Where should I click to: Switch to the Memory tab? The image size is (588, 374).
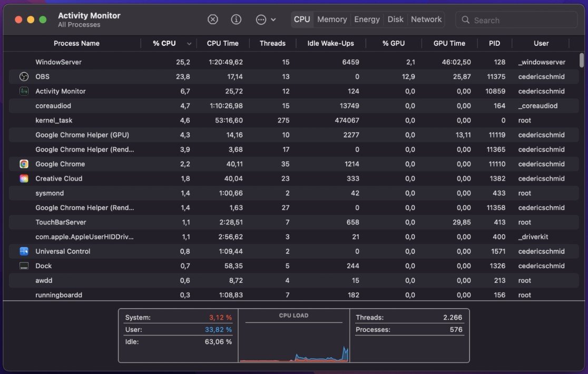coord(332,19)
